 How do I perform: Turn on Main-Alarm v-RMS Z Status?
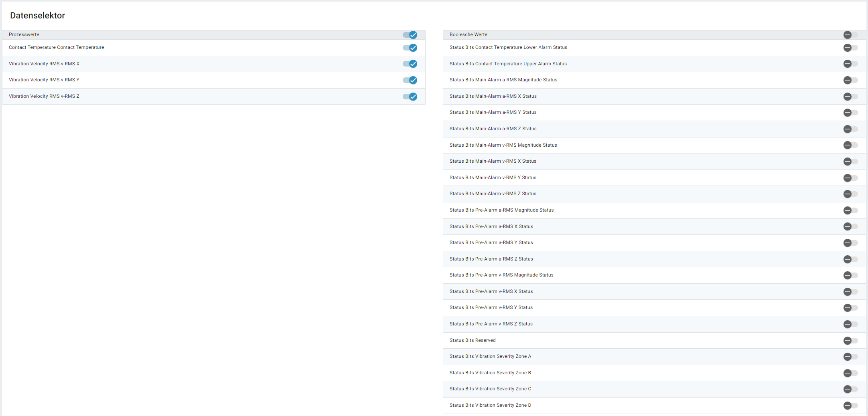[x=850, y=194]
